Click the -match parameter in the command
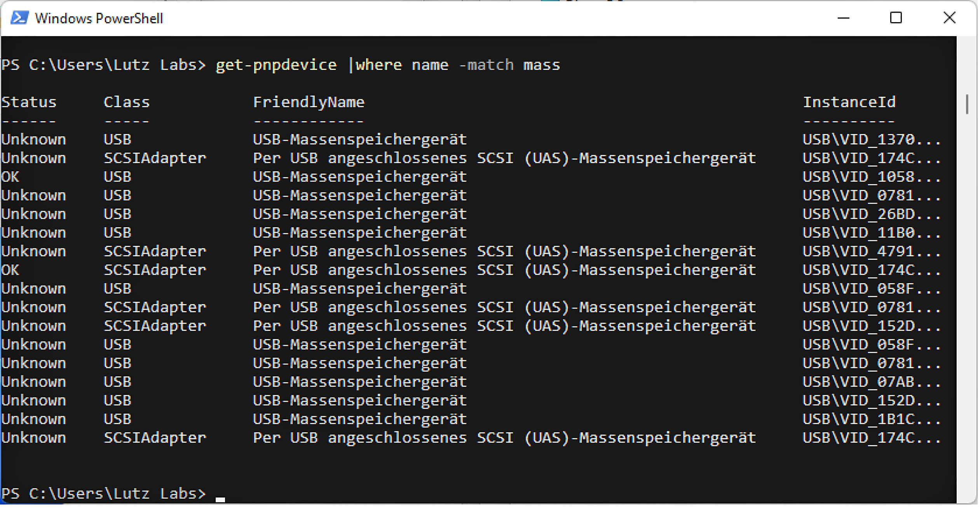980x508 pixels. click(x=486, y=65)
